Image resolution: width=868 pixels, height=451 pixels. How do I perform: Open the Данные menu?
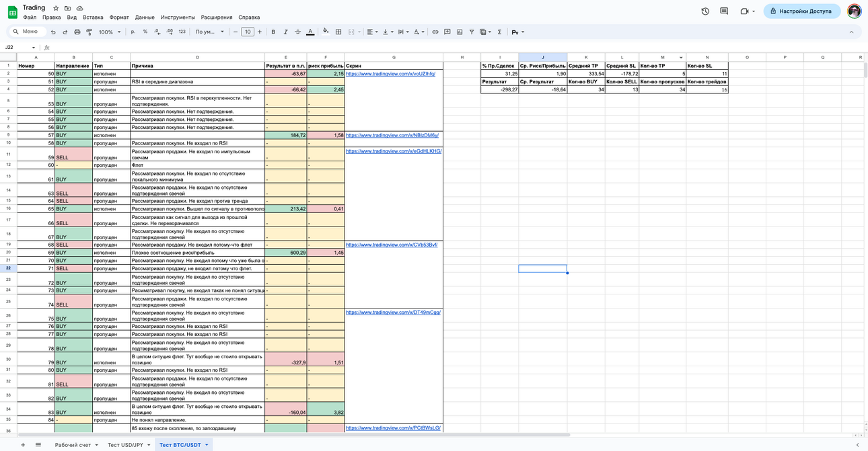click(x=145, y=17)
